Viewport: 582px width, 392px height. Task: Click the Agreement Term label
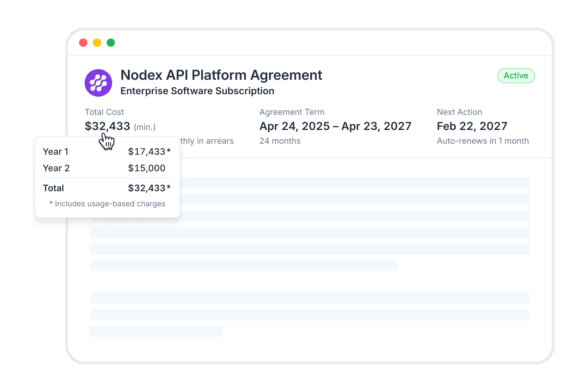pos(292,112)
